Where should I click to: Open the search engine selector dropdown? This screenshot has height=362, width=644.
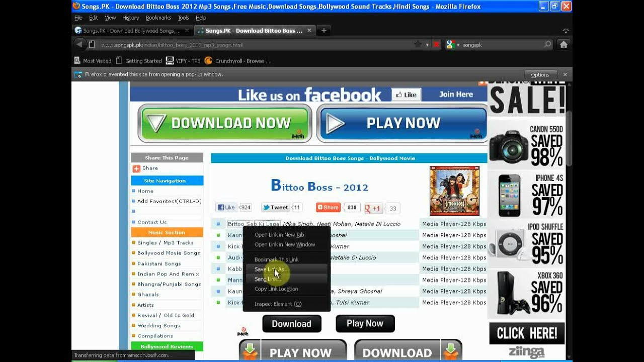tap(452, 45)
